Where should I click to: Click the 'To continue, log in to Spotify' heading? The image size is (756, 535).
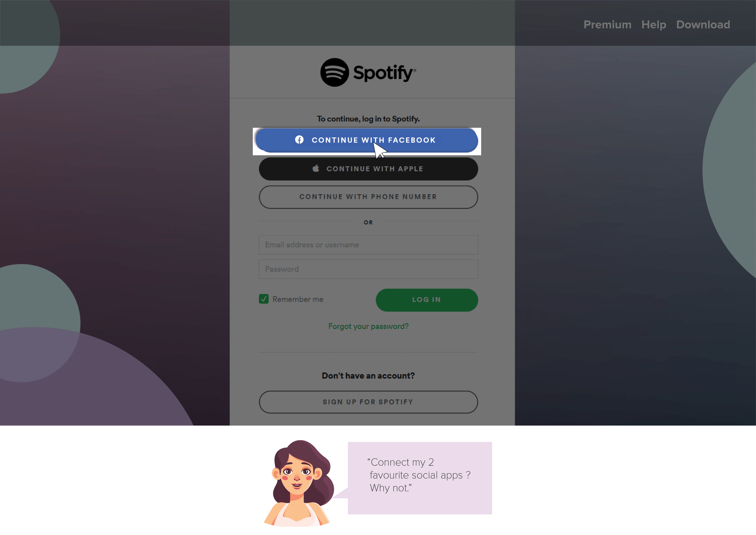click(x=368, y=119)
